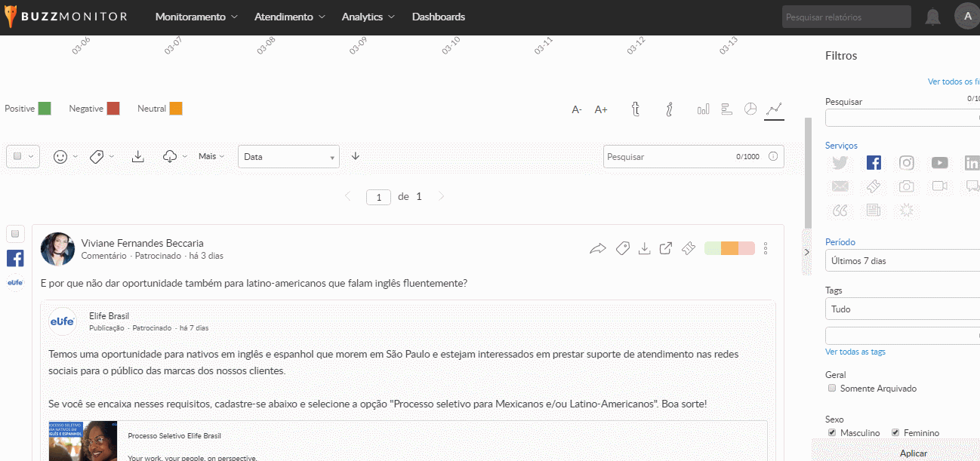Check the Somente Arquivado checkbox

point(832,389)
